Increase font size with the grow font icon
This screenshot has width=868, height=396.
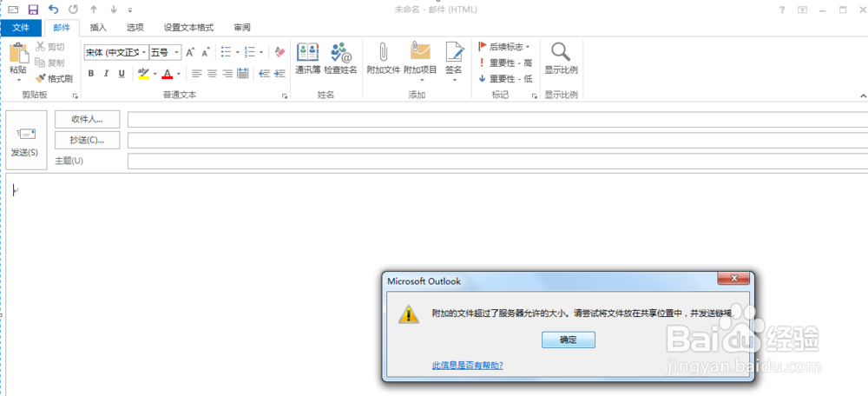pyautogui.click(x=190, y=53)
